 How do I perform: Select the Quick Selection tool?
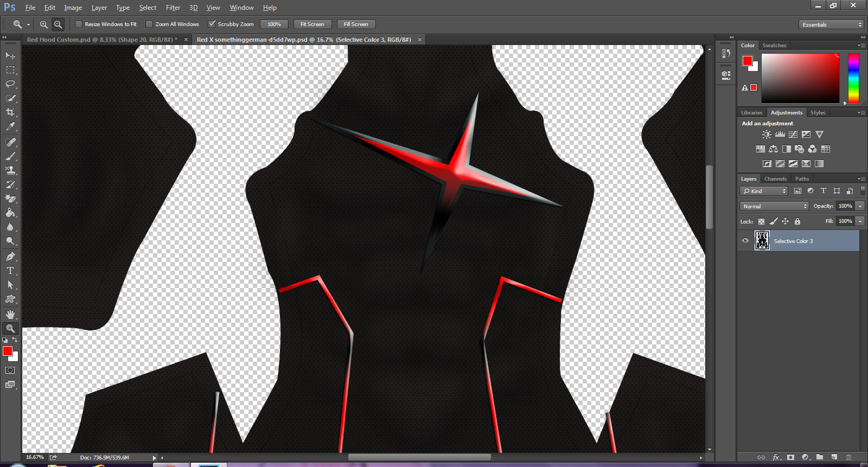(10, 98)
